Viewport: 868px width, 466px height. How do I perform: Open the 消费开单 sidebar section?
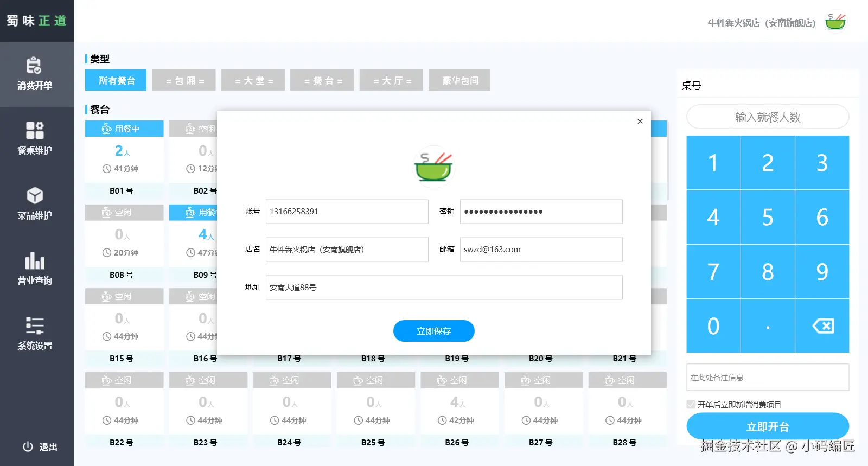click(37, 74)
